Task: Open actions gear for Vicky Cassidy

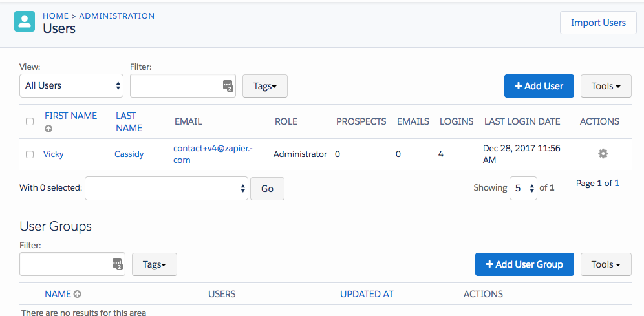Action: pyautogui.click(x=603, y=154)
